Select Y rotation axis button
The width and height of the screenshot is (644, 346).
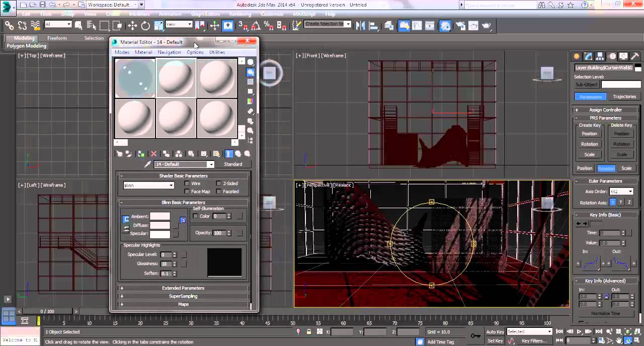(621, 202)
